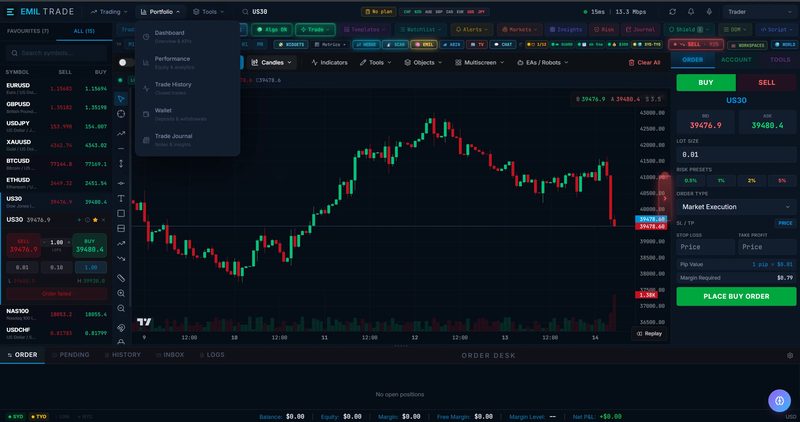800x422 pixels.
Task: Toggle SL/TP Price mode button
Action: point(785,223)
